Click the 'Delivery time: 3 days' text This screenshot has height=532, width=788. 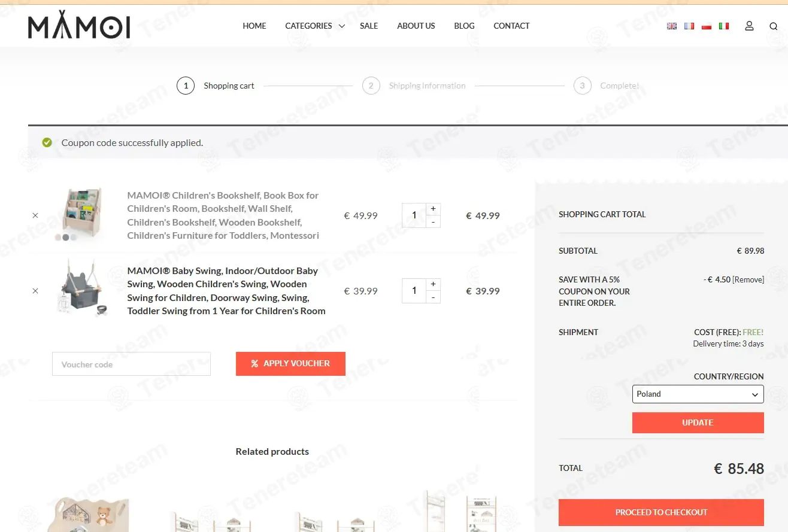728,343
